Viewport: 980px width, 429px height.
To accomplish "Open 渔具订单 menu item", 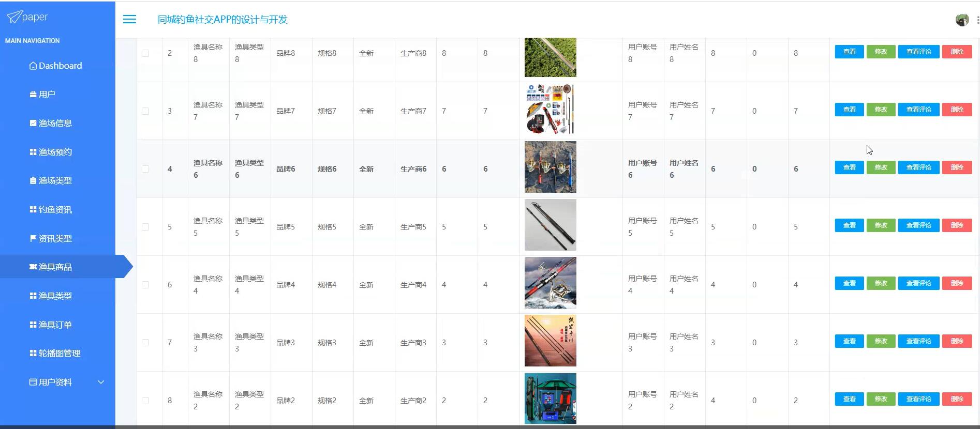I will [57, 325].
